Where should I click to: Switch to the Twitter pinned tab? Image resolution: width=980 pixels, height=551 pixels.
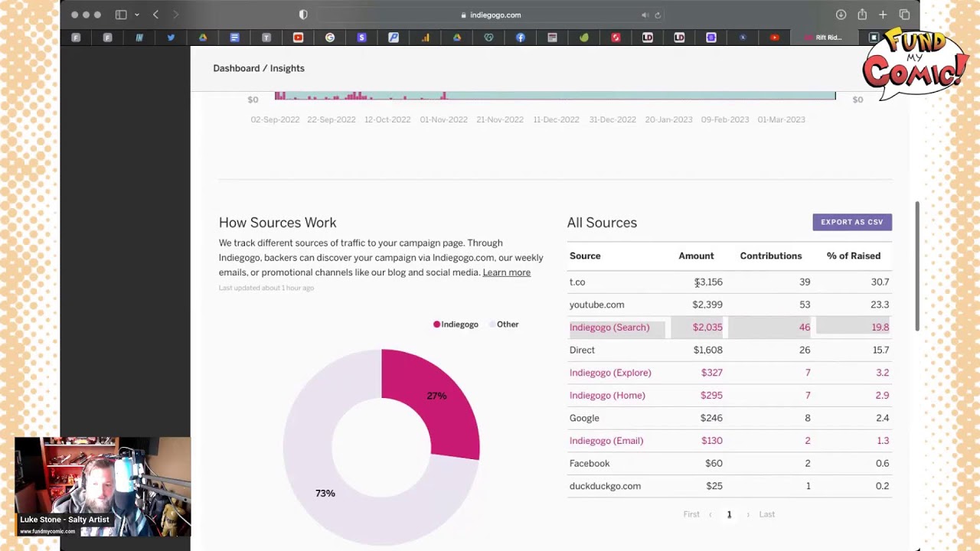(x=171, y=37)
